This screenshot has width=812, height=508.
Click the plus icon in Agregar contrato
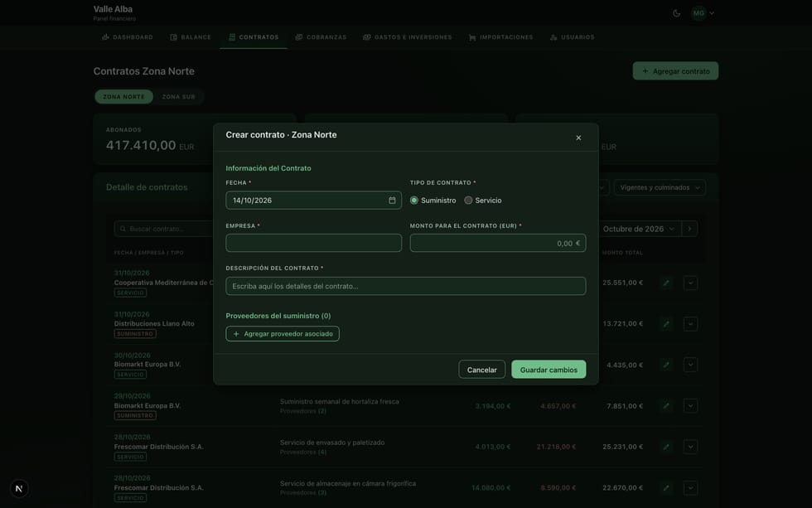point(645,71)
